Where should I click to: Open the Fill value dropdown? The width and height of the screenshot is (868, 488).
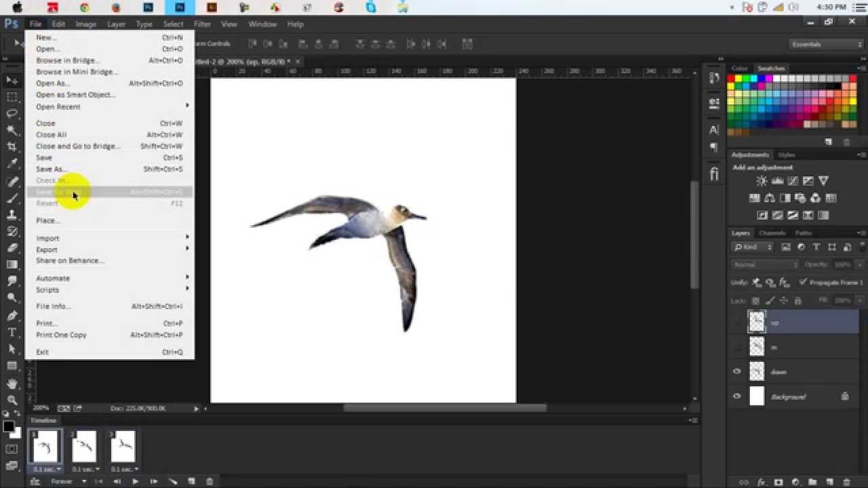(x=860, y=300)
